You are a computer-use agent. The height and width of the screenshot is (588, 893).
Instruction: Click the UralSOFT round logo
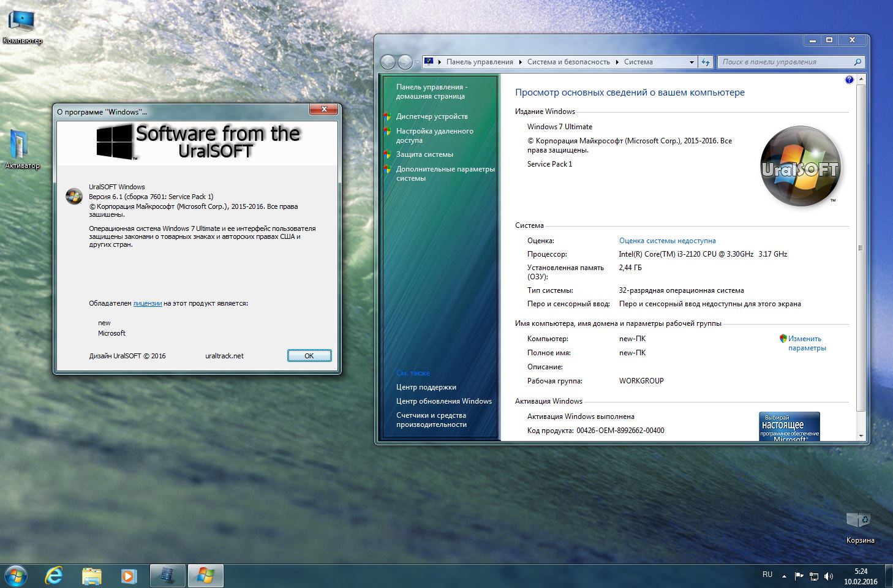[801, 166]
